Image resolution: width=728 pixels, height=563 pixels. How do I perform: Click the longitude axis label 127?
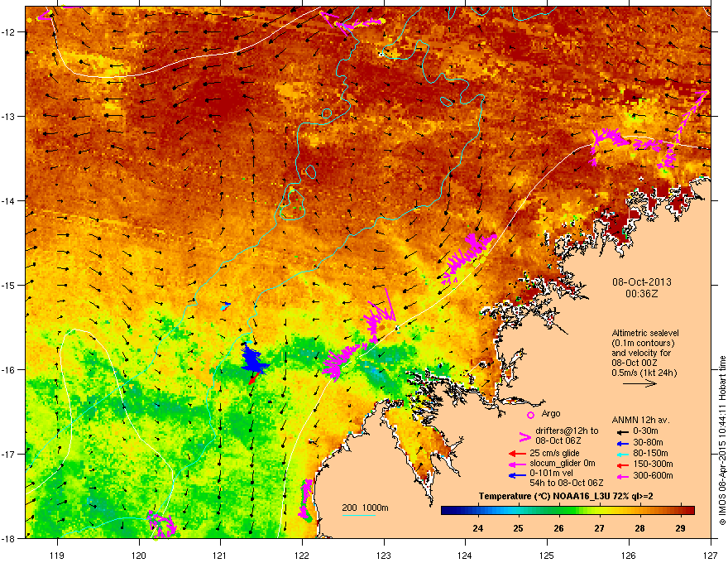(x=711, y=555)
